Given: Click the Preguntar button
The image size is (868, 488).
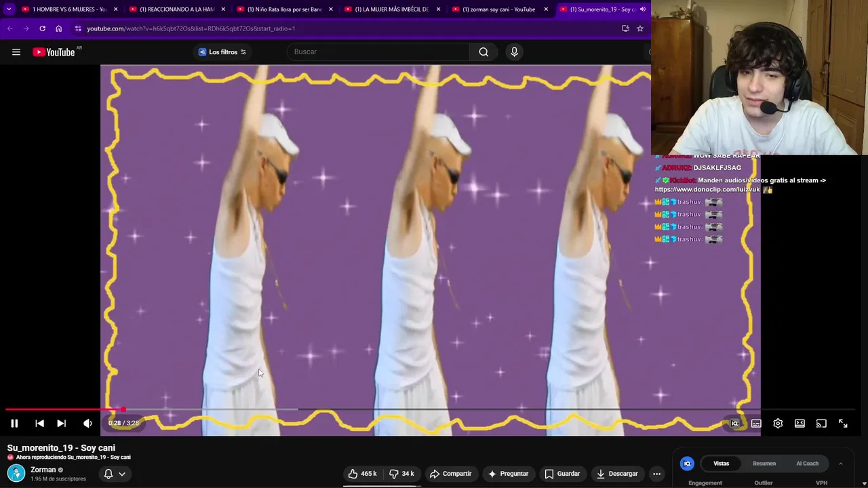Looking at the screenshot, I should pyautogui.click(x=508, y=474).
